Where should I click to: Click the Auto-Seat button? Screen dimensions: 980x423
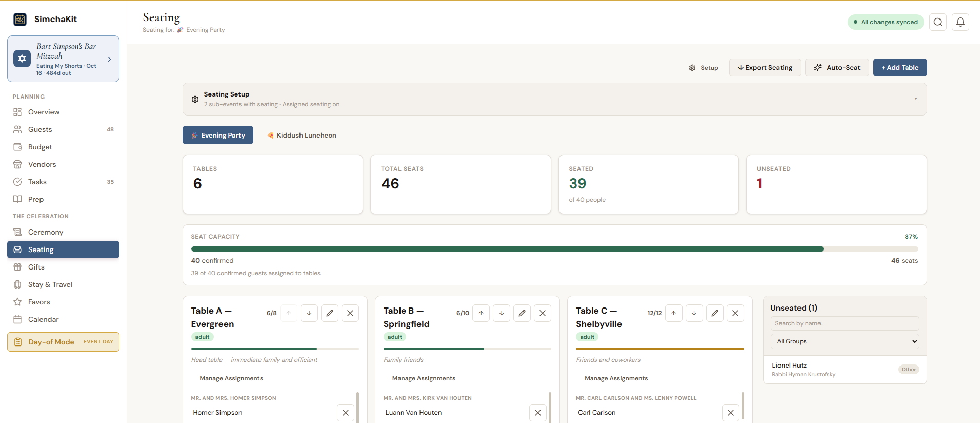point(837,68)
